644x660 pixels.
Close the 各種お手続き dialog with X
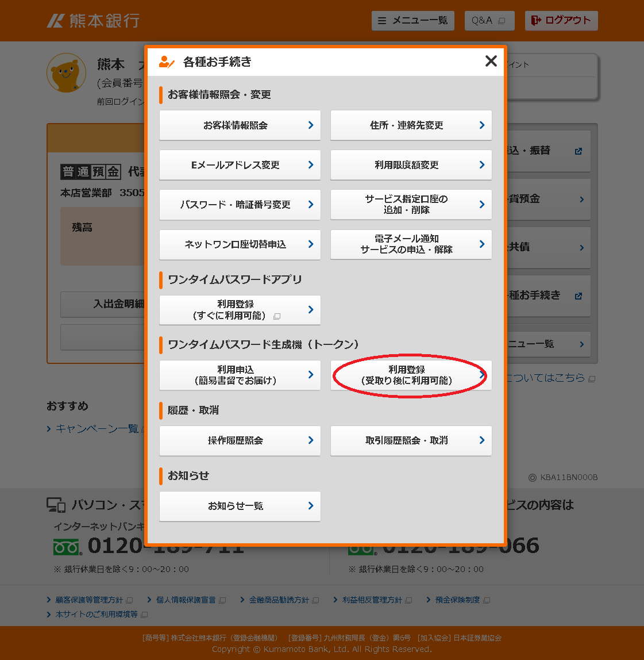[x=491, y=61]
